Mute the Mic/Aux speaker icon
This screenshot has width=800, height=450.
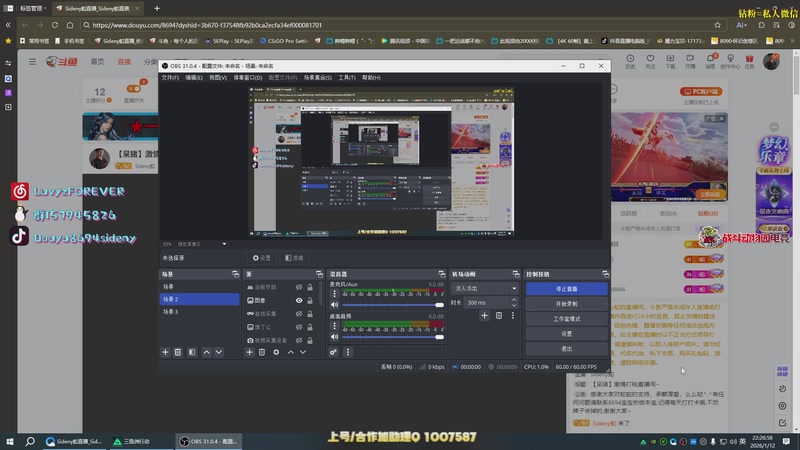coord(334,304)
